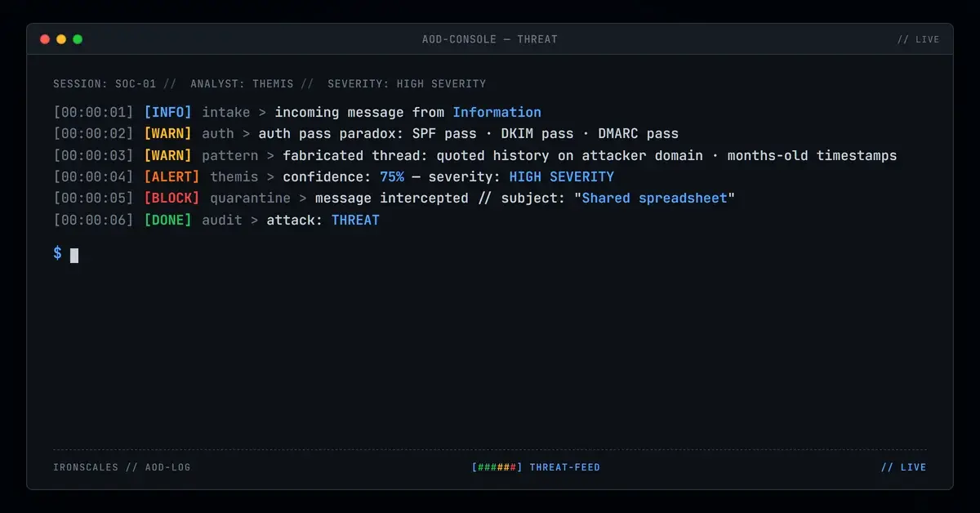The image size is (980, 513).
Task: Click the AOD-CONSOLE — THREAT window title
Action: point(490,39)
